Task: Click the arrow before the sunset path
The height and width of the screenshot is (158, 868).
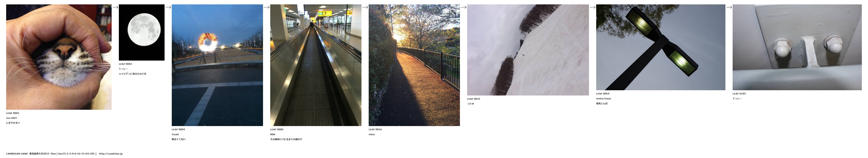Action: [365, 7]
